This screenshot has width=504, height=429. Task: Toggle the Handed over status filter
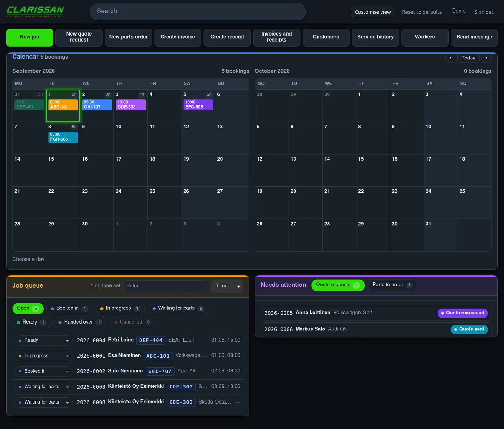(81, 322)
